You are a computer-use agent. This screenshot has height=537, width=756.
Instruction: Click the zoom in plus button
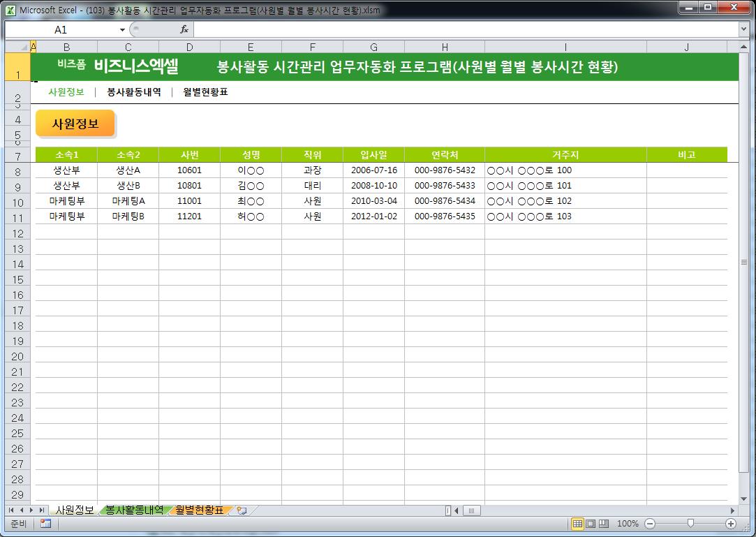tap(731, 524)
